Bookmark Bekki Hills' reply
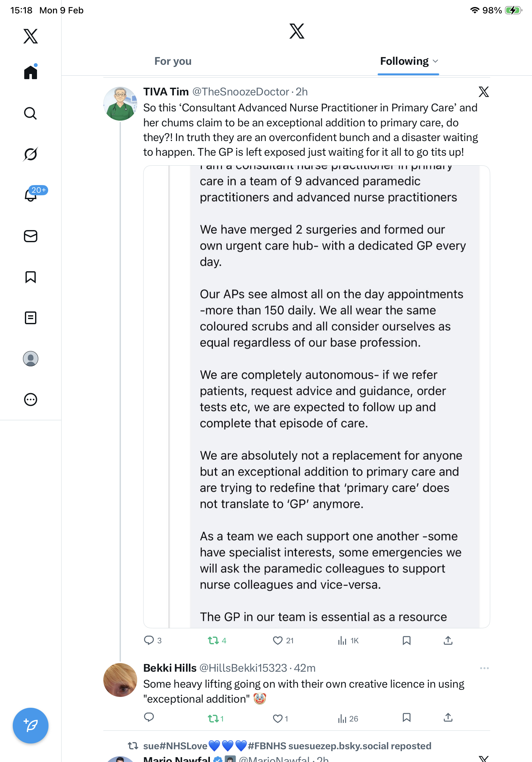 pyautogui.click(x=406, y=718)
